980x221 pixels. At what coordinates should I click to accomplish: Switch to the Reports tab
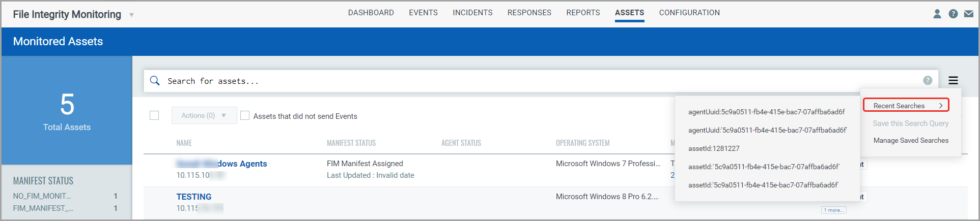[x=583, y=13]
